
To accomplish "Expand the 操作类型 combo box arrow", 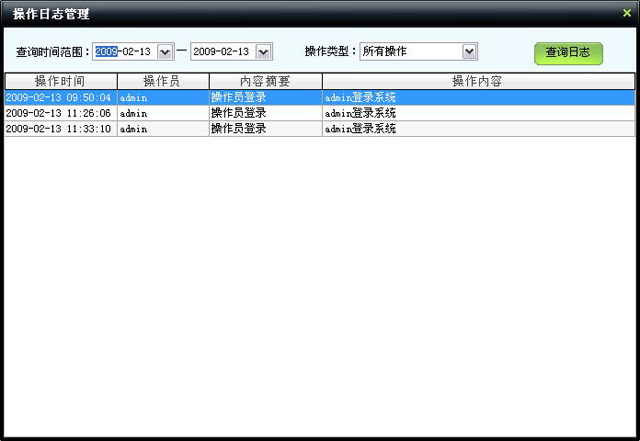I will click(469, 51).
